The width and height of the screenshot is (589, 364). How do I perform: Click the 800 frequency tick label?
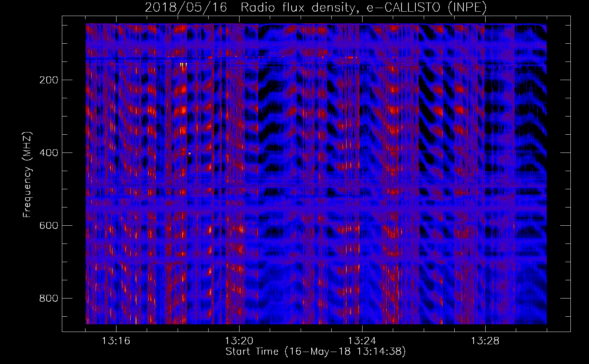coord(49,298)
